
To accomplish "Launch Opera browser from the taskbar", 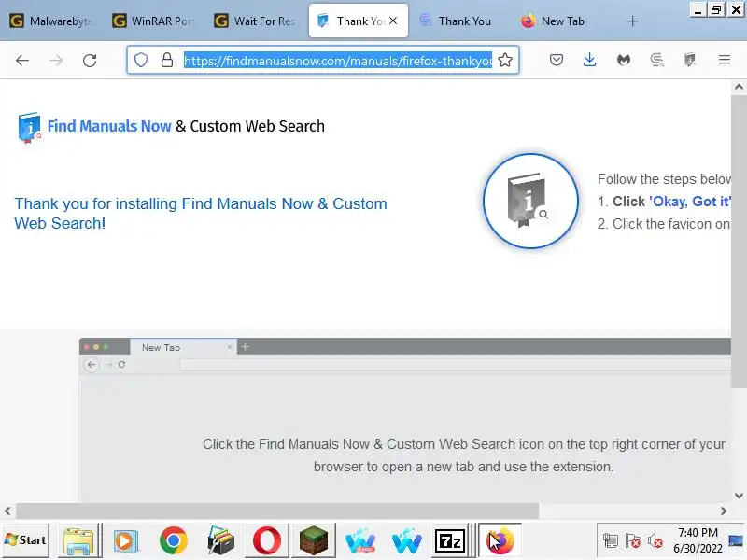I will pyautogui.click(x=267, y=541).
